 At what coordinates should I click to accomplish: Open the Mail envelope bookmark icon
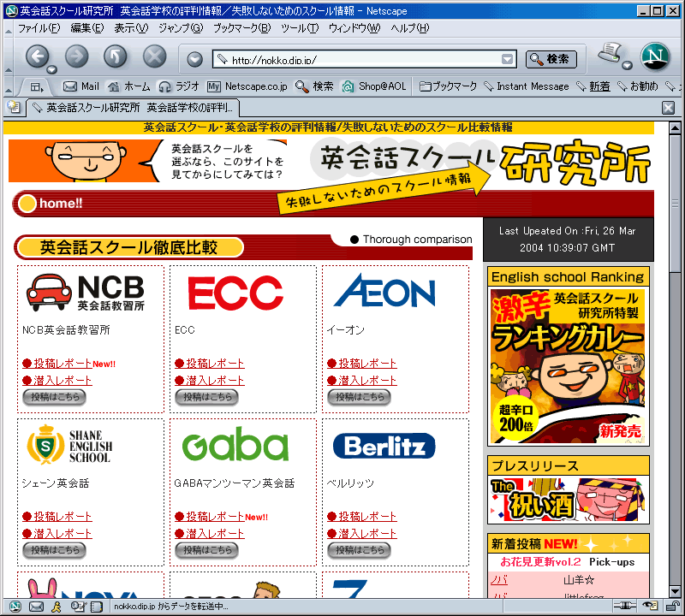(x=81, y=86)
